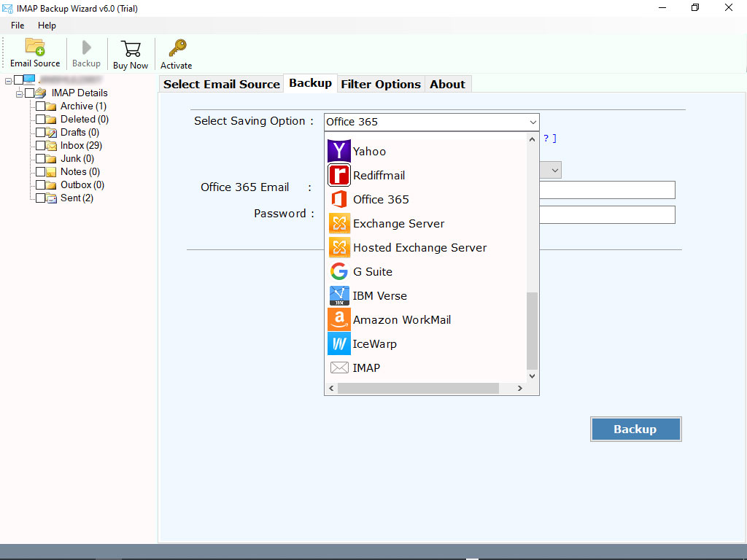747x560 pixels.
Task: Choose Amazon WorkMail text entry
Action: point(402,320)
